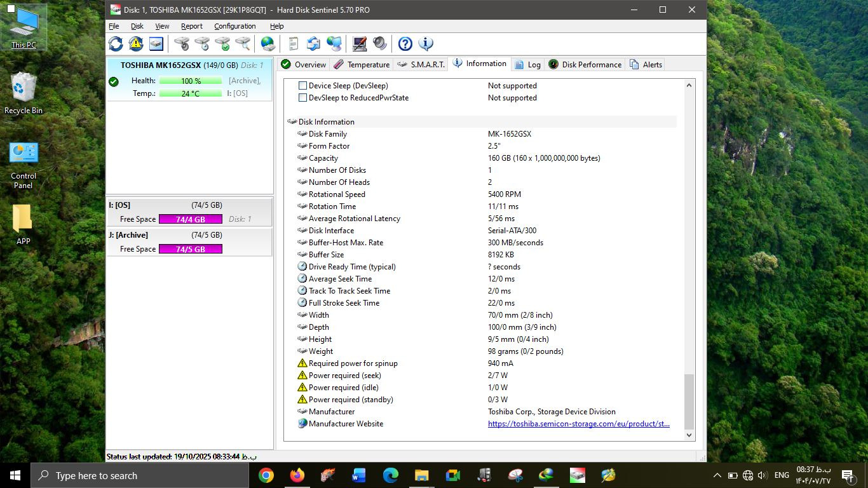Open the Report menu

pos(191,26)
